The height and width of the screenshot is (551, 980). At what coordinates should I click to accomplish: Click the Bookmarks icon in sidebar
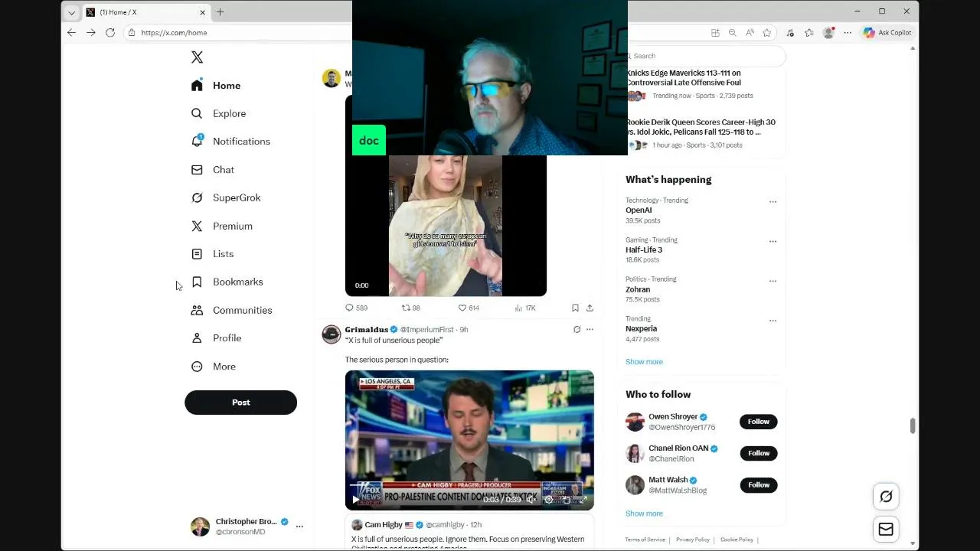197,282
